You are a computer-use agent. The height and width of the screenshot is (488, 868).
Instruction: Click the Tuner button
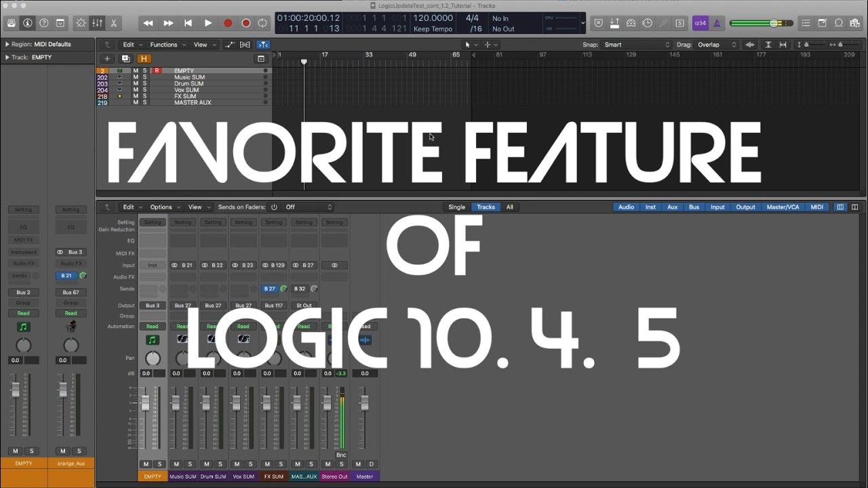click(663, 23)
